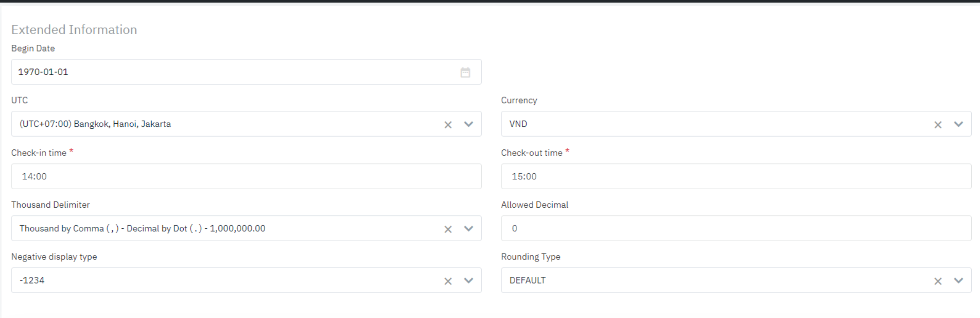Clear the Currency VND selection
Image resolution: width=980 pixels, height=318 pixels.
(938, 125)
